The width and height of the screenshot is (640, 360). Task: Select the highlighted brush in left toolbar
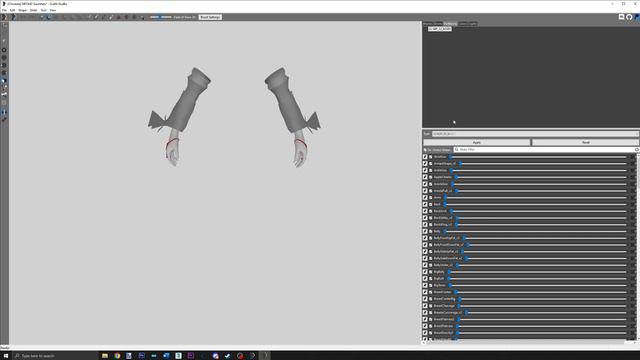click(x=4, y=80)
